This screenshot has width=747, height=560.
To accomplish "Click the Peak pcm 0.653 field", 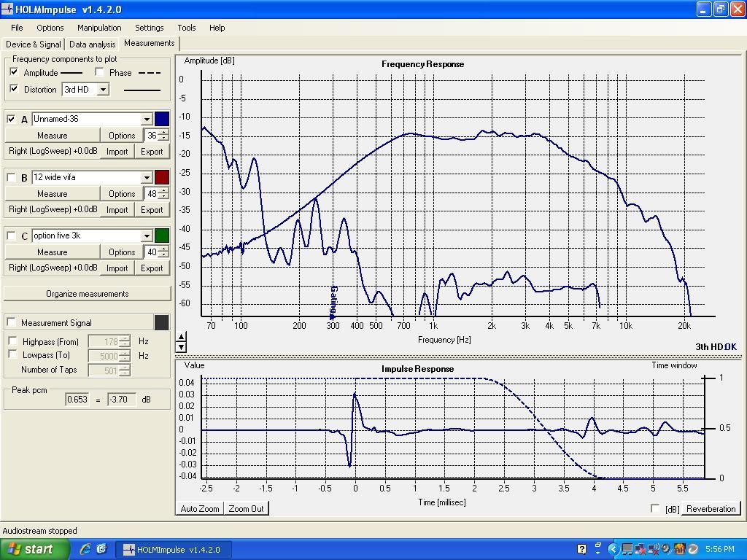I will point(77,400).
